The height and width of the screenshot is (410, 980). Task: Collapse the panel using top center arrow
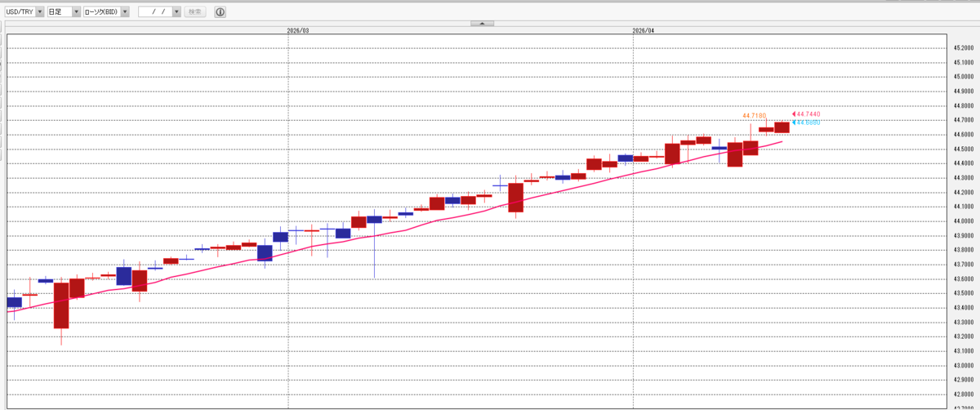[483, 24]
